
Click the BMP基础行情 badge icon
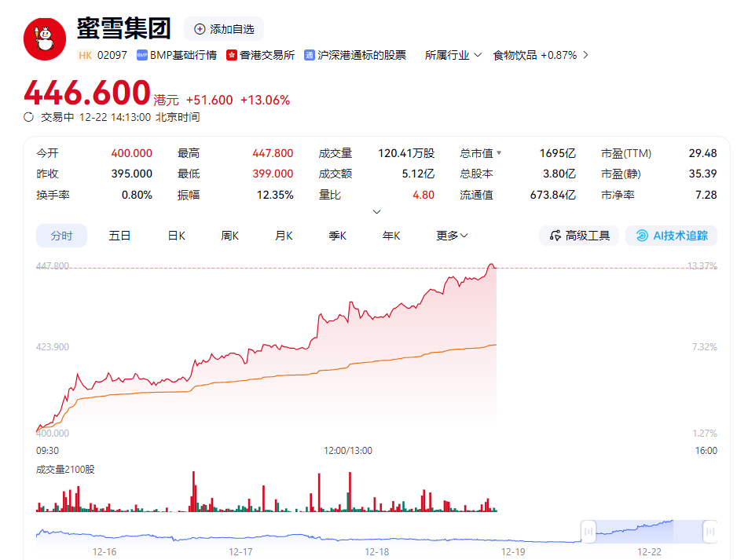pyautogui.click(x=142, y=56)
